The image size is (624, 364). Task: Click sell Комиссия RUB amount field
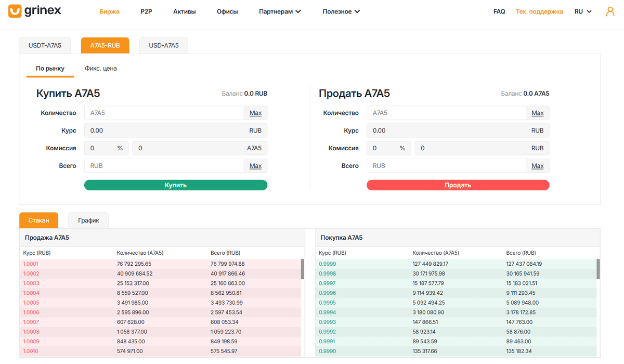(x=482, y=148)
